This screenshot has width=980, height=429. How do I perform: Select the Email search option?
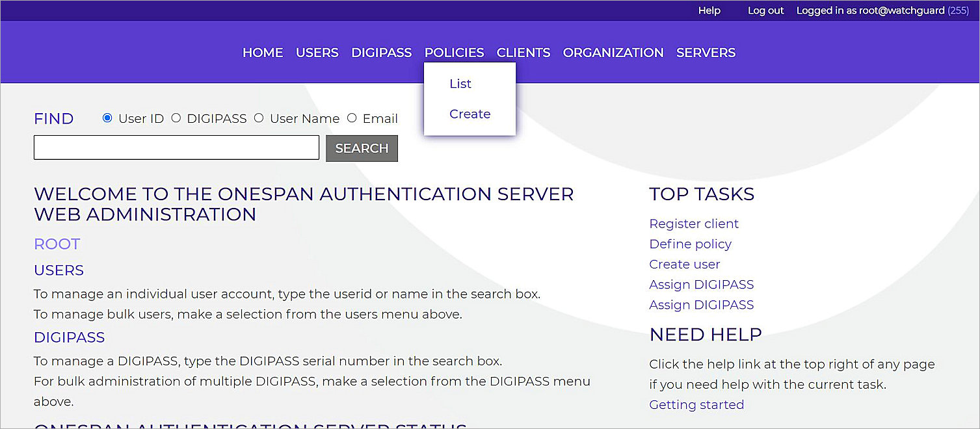point(352,118)
